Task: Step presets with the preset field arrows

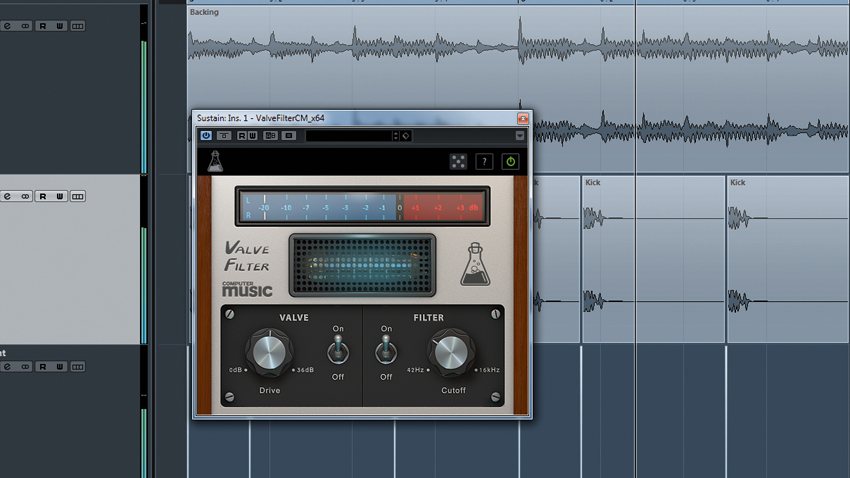Action: pos(396,135)
